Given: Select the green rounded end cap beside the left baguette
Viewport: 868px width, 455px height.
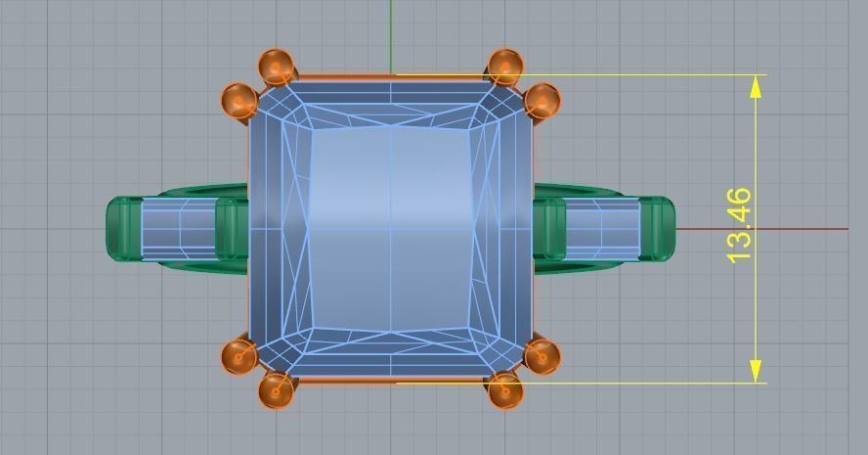Looking at the screenshot, I should pyautogui.click(x=124, y=228).
